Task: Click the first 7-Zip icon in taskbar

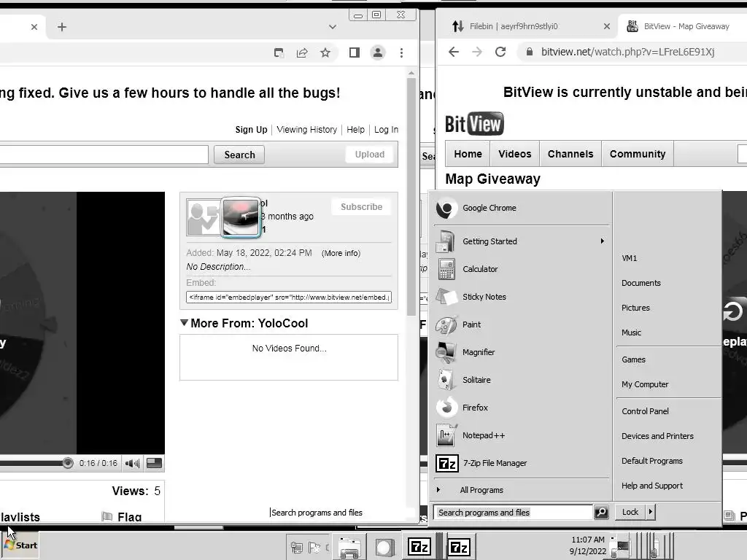Action: (x=419, y=547)
